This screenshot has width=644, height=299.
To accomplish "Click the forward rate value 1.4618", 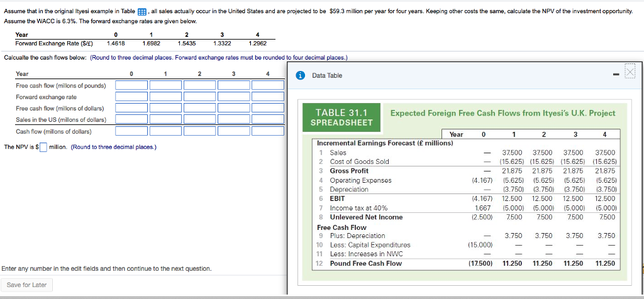I will tap(116, 42).
